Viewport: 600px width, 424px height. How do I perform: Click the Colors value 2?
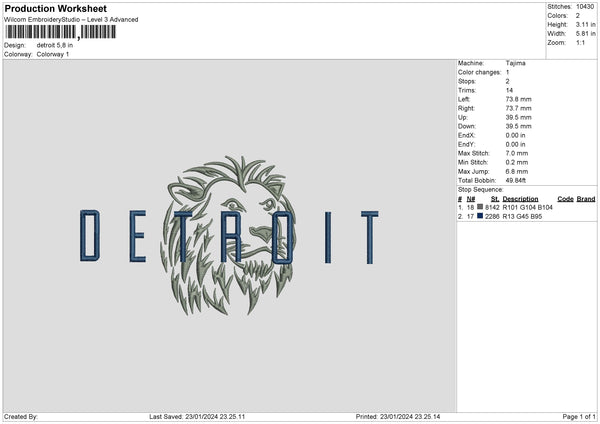(x=578, y=16)
